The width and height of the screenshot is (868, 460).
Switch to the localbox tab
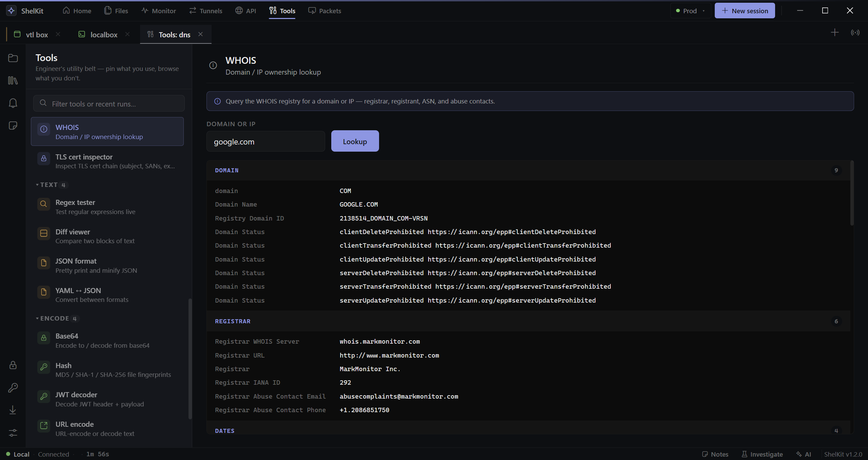pyautogui.click(x=104, y=35)
